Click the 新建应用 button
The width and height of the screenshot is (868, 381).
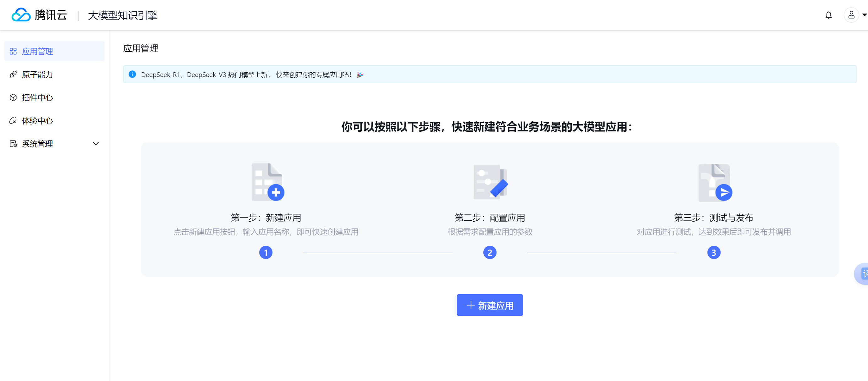point(490,305)
